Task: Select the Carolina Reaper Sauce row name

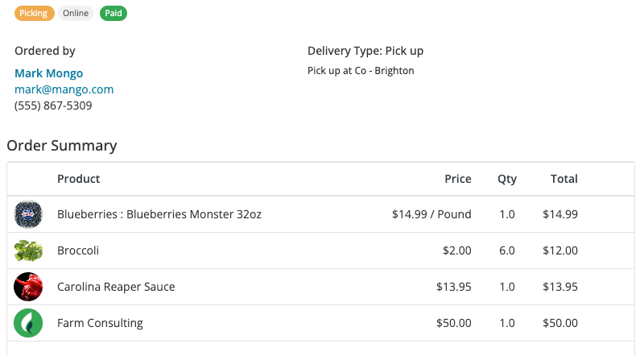Action: 116,287
